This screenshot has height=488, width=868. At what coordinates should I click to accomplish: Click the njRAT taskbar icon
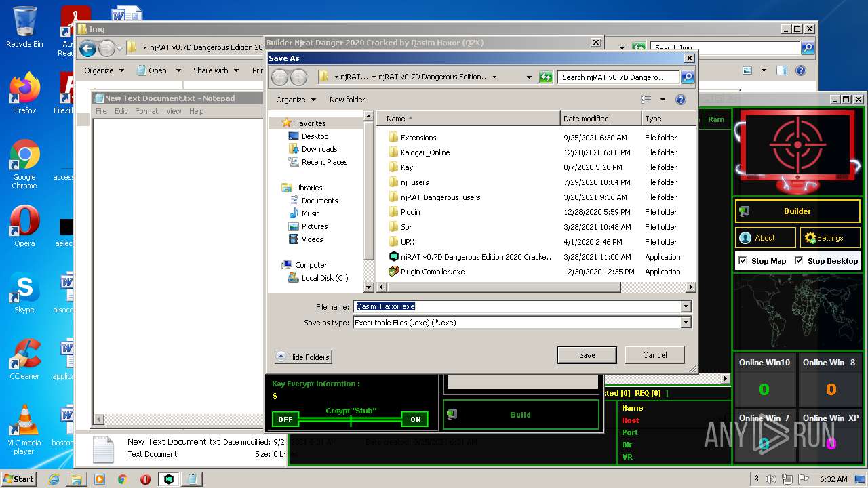click(x=168, y=479)
